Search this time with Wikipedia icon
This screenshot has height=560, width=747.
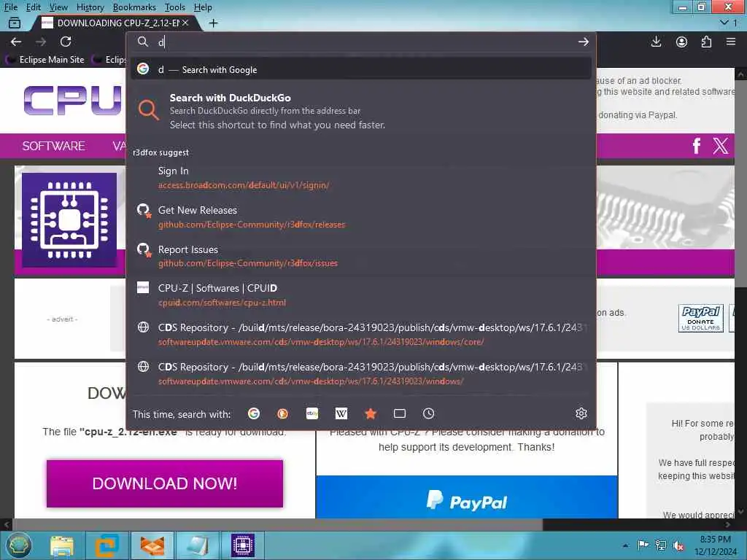341,413
